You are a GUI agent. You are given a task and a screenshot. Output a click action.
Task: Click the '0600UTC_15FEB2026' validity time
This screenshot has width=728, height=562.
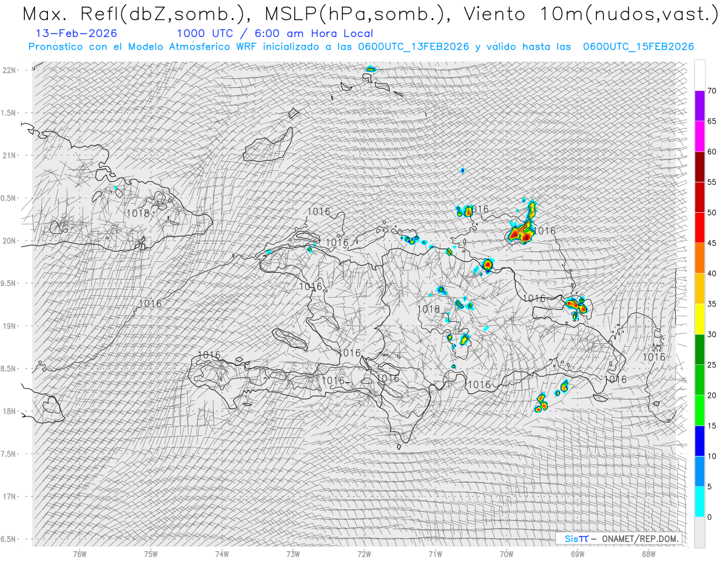638,47
